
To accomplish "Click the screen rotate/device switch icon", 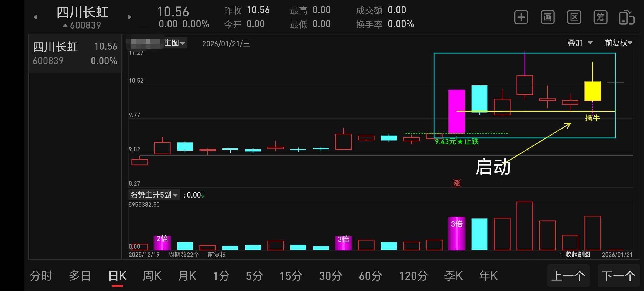I will click(626, 18).
